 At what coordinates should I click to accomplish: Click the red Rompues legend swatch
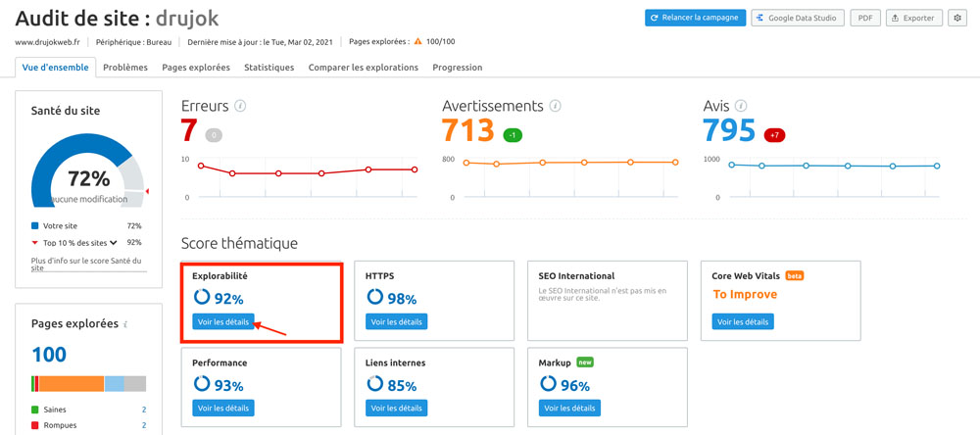pos(35,425)
